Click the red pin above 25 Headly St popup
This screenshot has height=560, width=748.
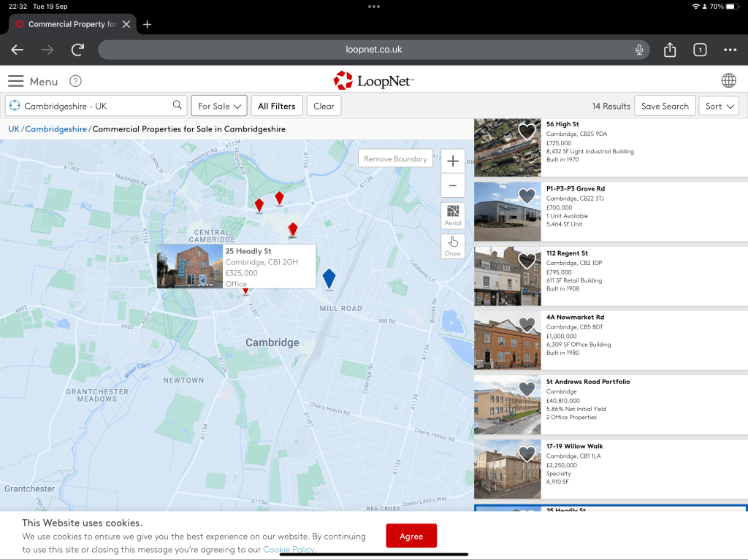click(x=293, y=229)
